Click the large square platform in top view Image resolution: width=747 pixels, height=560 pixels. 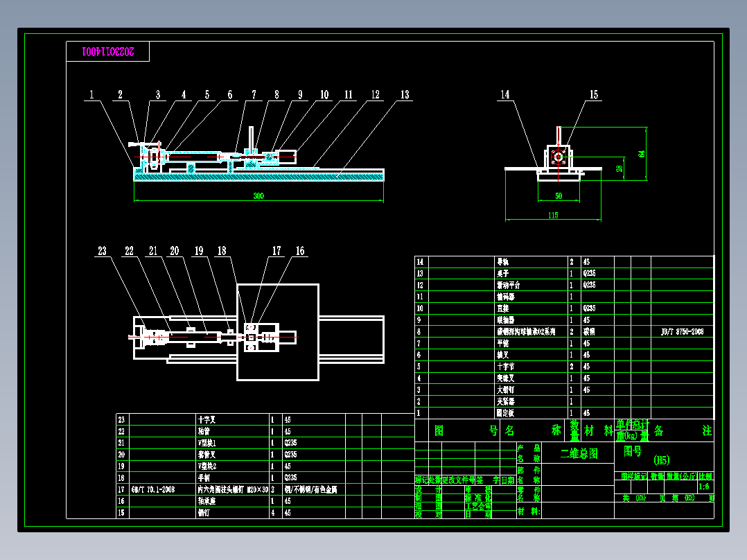[x=278, y=332]
